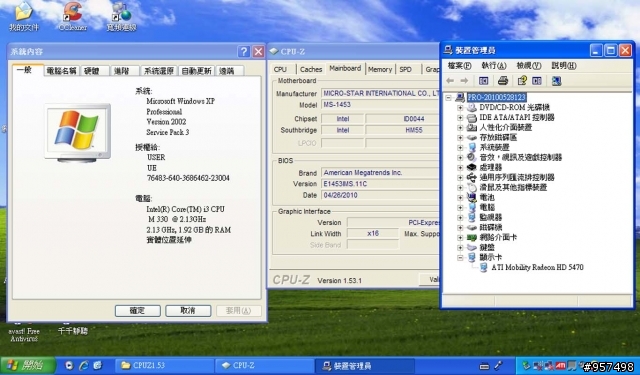Click the ATI tray icon in system tray
Screen dimensions: 640x375
click(x=560, y=366)
